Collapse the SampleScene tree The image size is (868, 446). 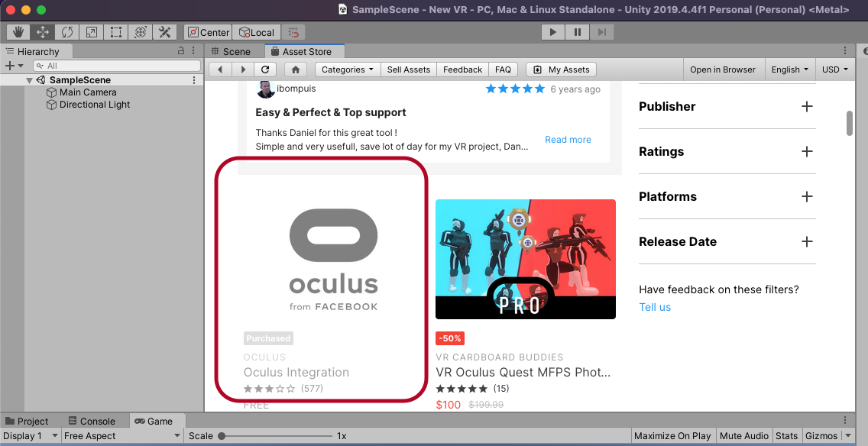pyautogui.click(x=29, y=80)
